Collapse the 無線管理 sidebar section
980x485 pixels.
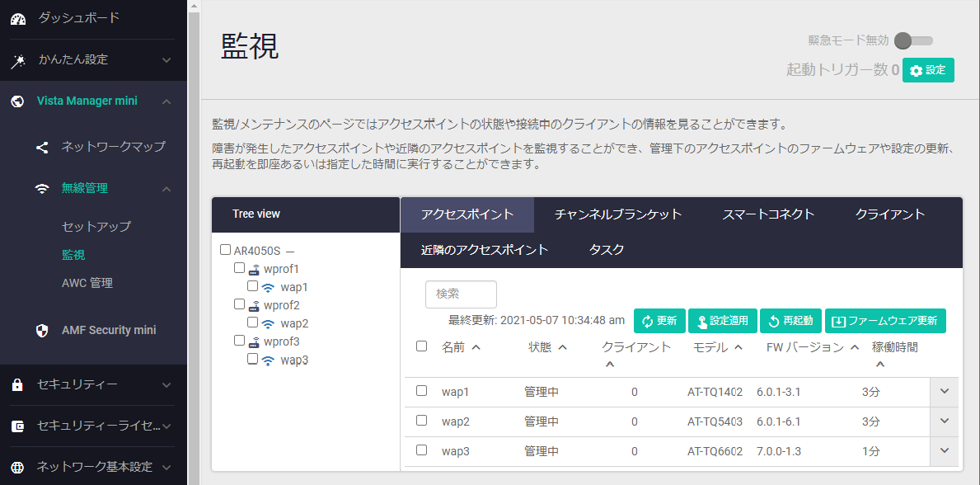[166, 189]
